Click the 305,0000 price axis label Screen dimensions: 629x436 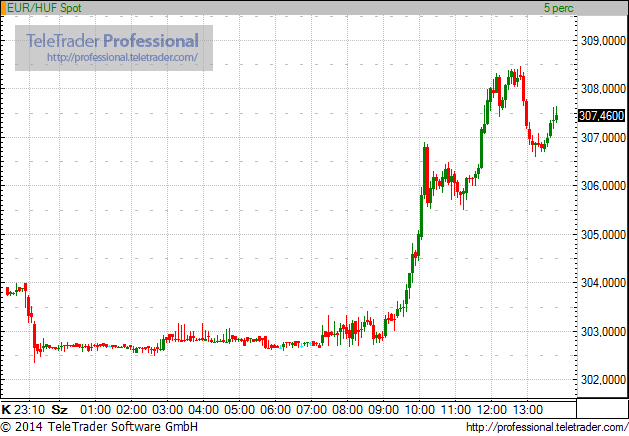coord(603,235)
